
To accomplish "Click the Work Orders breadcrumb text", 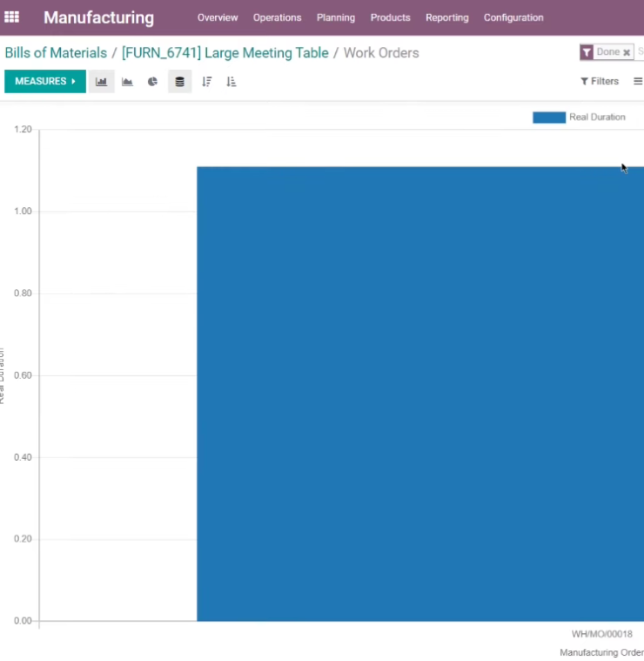I will coord(381,53).
